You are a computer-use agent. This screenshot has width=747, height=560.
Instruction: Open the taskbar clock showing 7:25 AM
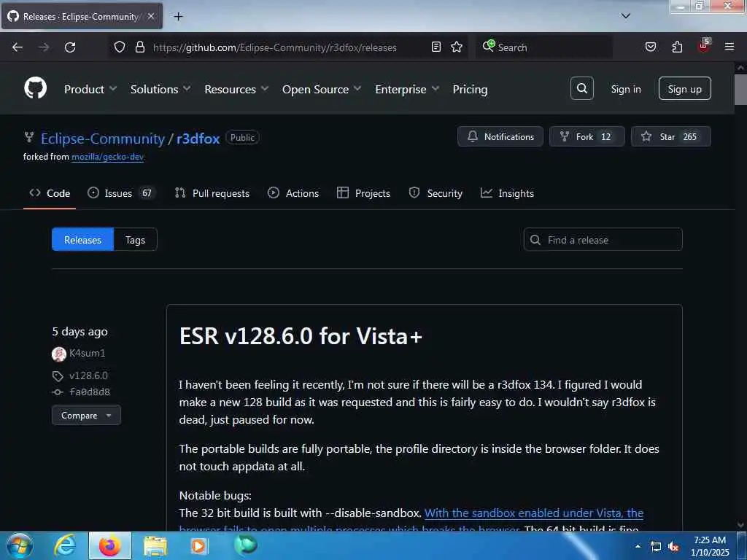[x=710, y=546]
